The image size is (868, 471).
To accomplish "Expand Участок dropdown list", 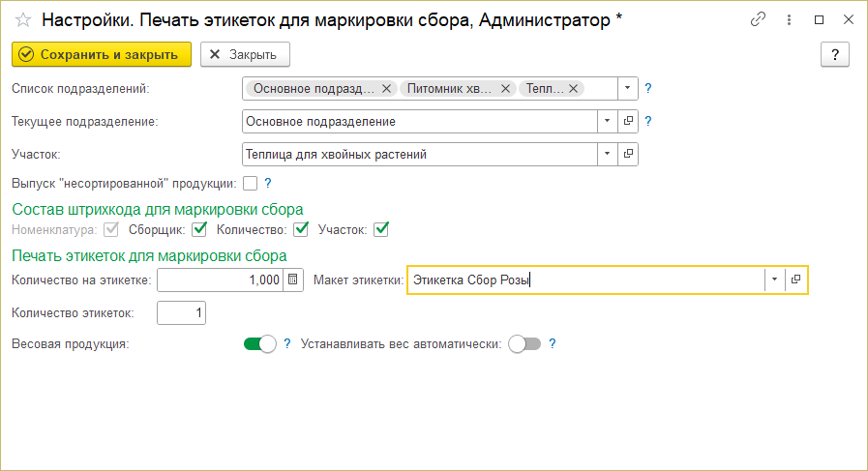I will point(608,154).
